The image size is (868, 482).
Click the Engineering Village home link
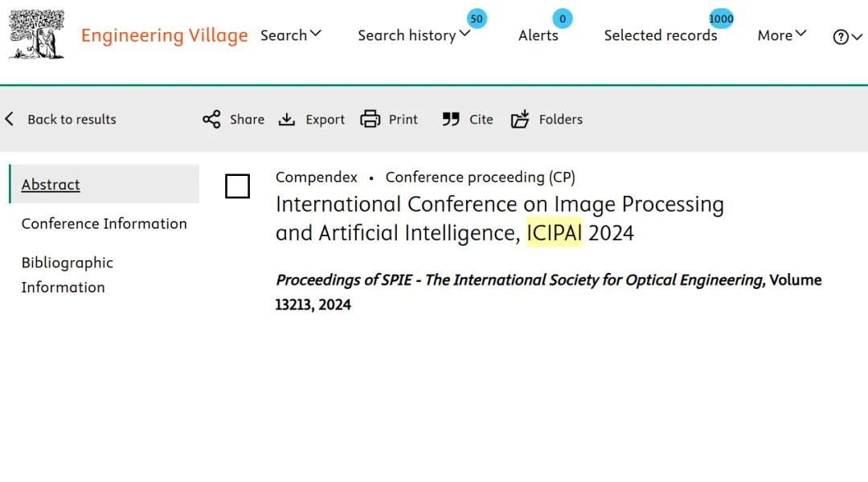(164, 35)
